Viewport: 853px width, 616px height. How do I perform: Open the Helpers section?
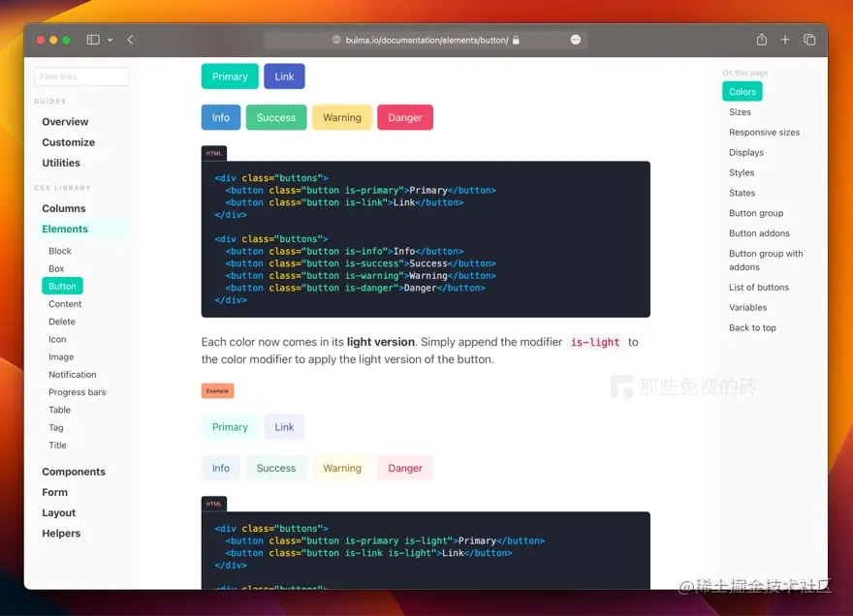pos(61,534)
